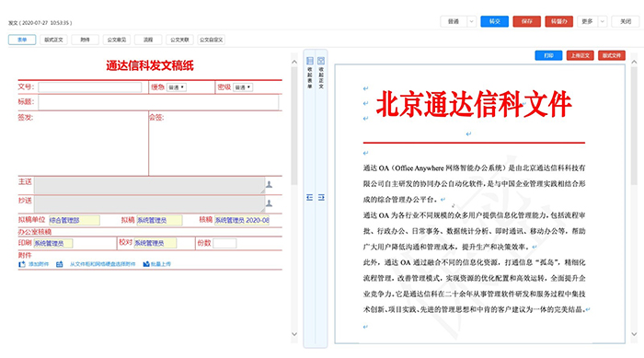Screen dimensions: 644x358
Task: Click the person picker icon for 主送
Action: (269, 185)
